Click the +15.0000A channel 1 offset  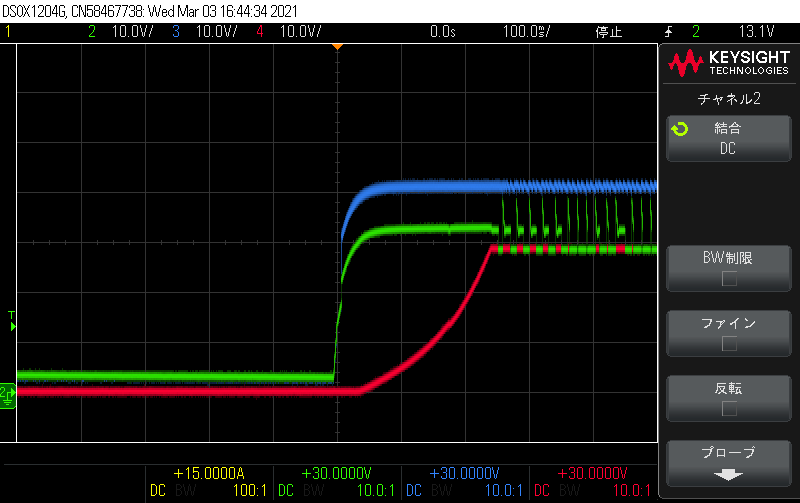click(209, 473)
